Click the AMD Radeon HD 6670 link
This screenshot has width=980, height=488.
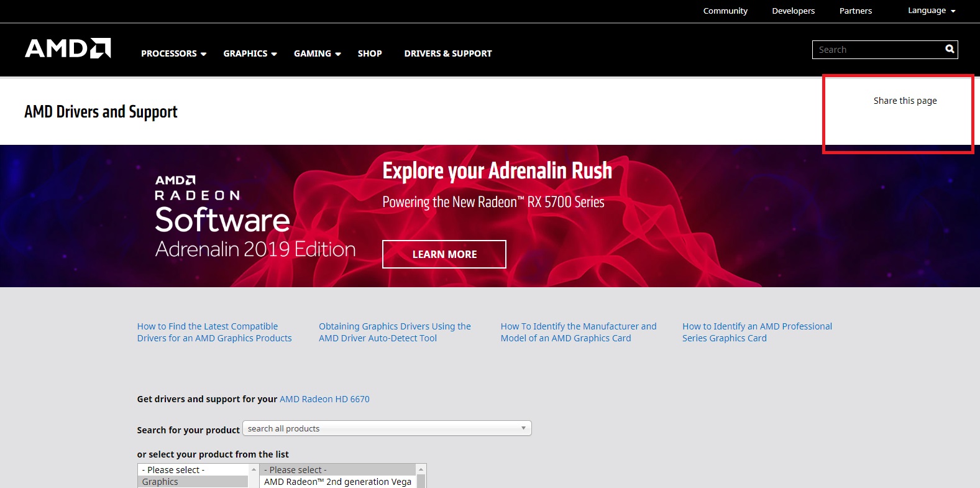[x=324, y=399]
